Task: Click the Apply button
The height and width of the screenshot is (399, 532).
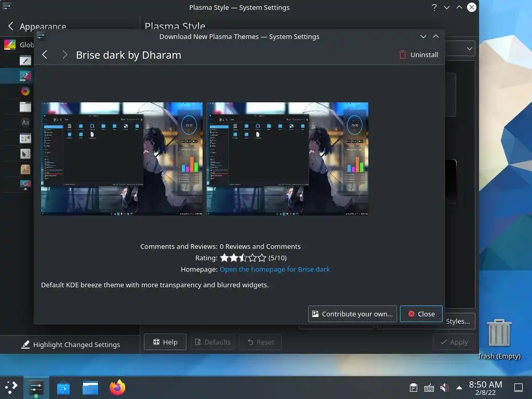Action: (x=454, y=342)
